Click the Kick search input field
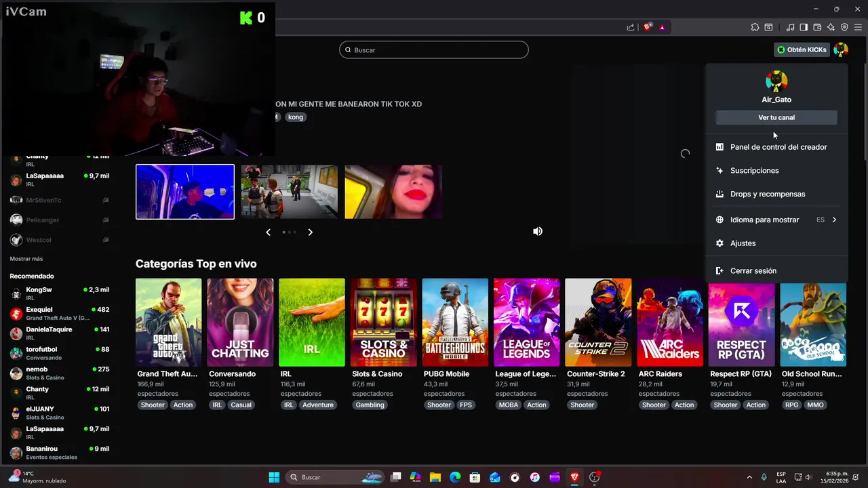The width and height of the screenshot is (868, 488). pos(434,49)
